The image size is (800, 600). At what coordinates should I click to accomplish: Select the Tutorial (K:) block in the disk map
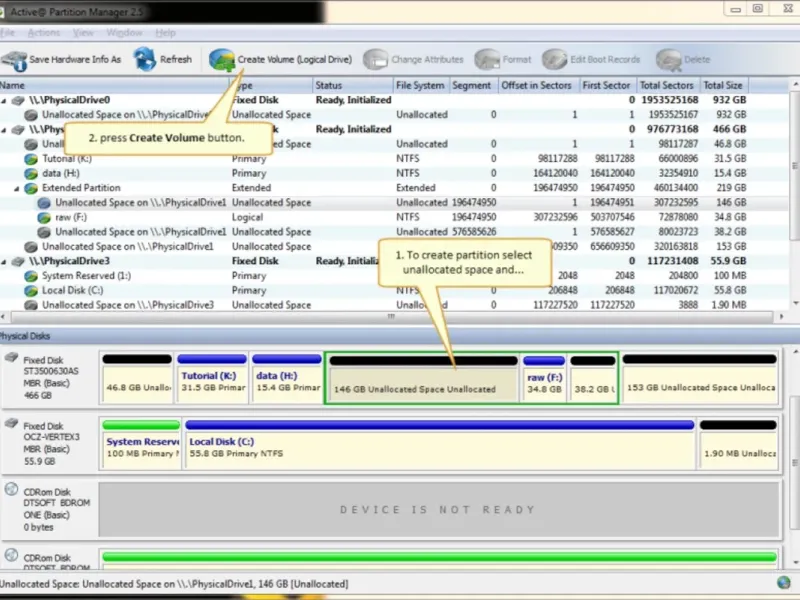(212, 378)
